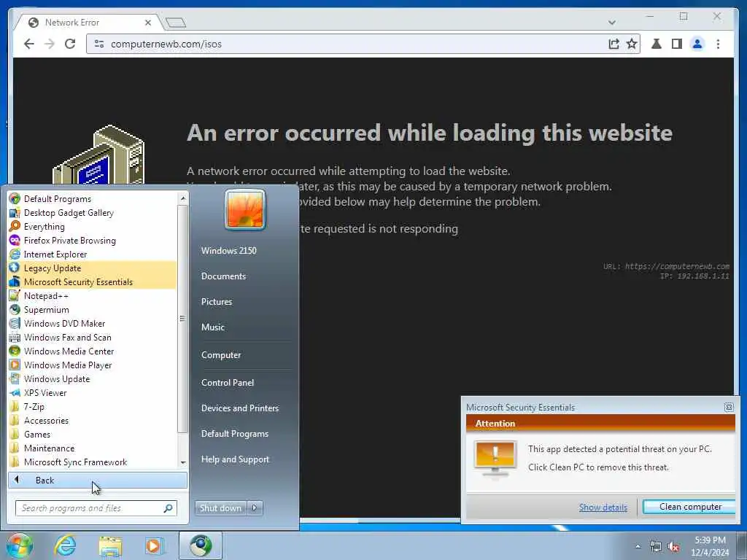
Task: Click the Search programs and files box
Action: tap(96, 508)
